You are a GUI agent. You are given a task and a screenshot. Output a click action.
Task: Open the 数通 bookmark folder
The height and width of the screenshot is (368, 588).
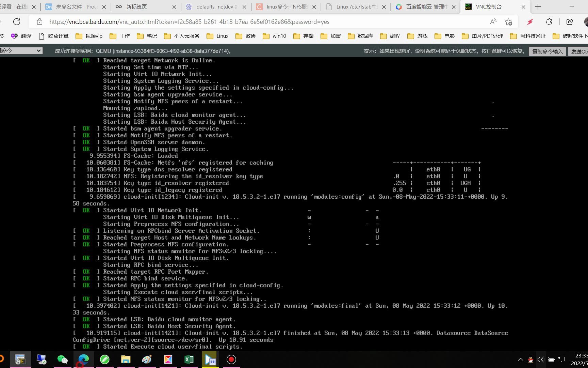[x=245, y=36]
